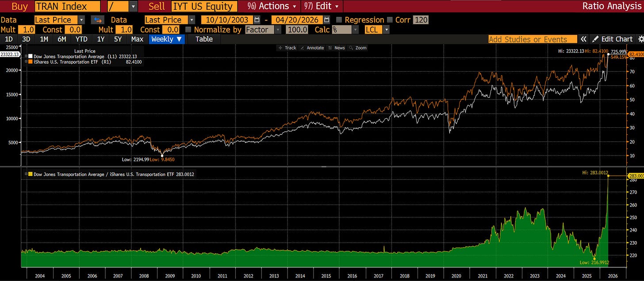Click the Low: 2194.99 price label
Viewport: 644px width, 281px height.
click(136, 159)
